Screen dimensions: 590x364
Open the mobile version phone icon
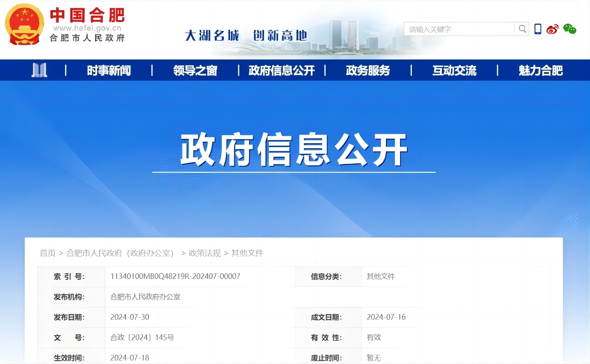538,29
